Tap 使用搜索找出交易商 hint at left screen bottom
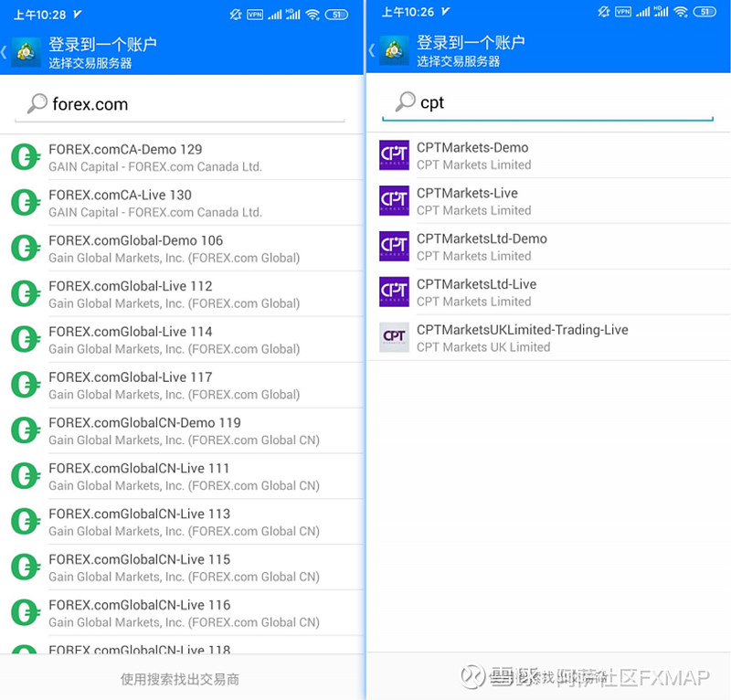Image resolution: width=731 pixels, height=700 pixels. coord(180,679)
